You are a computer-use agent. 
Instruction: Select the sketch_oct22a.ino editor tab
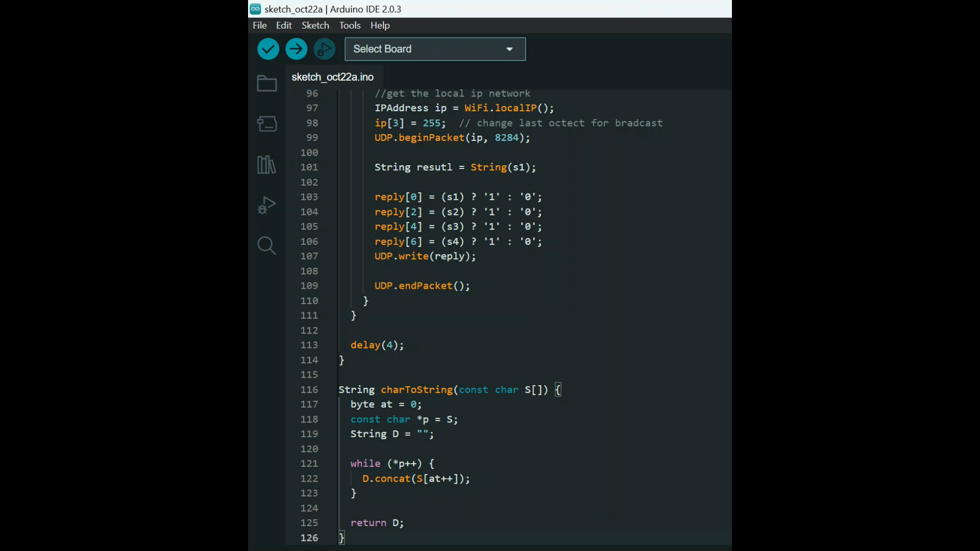332,77
